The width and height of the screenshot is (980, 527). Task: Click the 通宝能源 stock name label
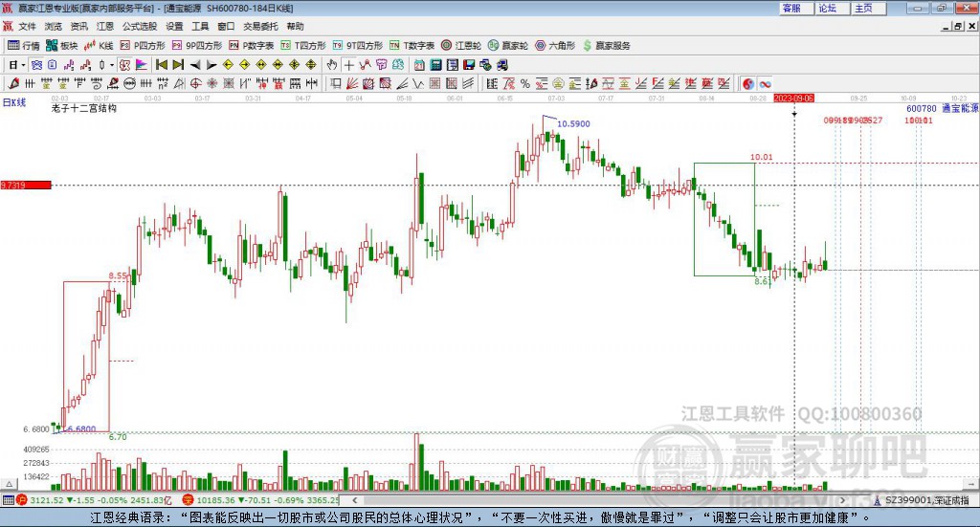click(x=960, y=109)
